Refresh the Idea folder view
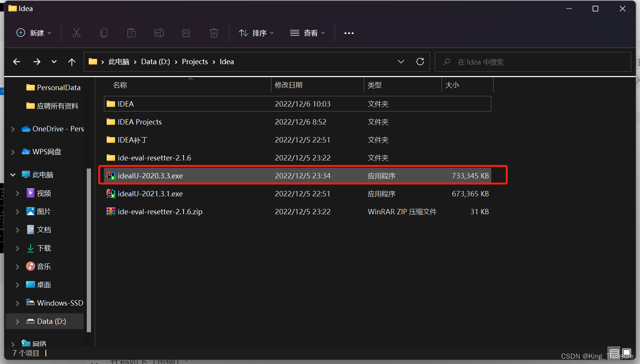 420,61
